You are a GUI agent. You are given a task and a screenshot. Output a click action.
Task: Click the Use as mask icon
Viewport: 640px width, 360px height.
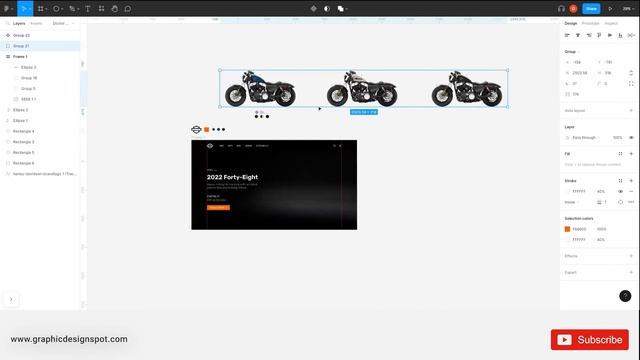[327, 9]
